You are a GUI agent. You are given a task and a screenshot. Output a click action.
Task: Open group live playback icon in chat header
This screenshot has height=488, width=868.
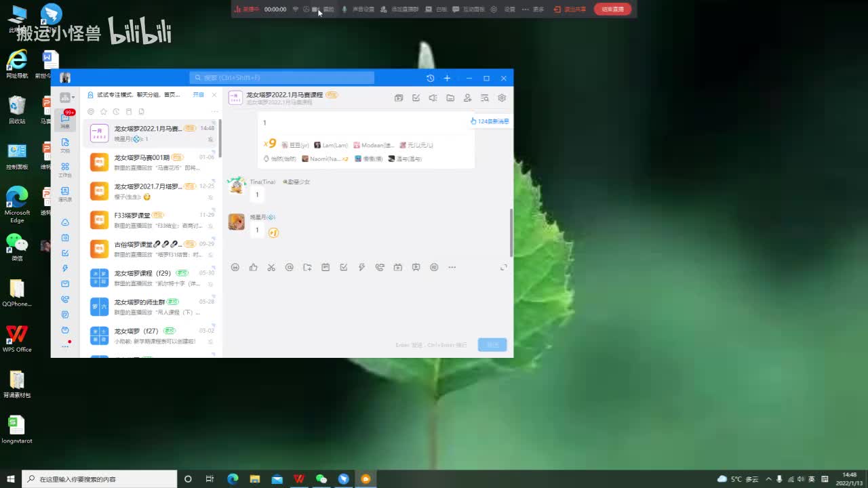399,98
